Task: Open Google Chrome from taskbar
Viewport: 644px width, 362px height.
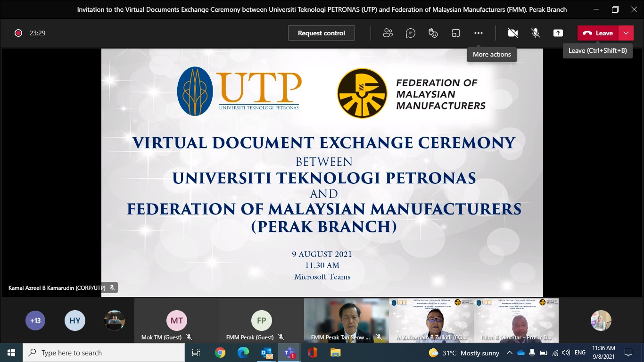Action: coord(220,353)
